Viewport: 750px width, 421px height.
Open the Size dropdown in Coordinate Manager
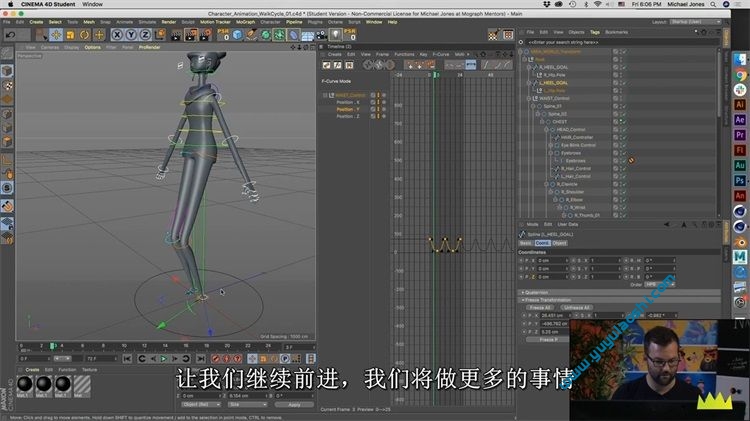[x=247, y=405]
